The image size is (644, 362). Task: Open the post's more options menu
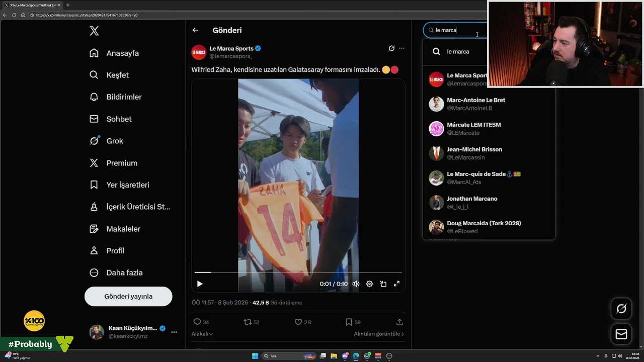coord(401,48)
